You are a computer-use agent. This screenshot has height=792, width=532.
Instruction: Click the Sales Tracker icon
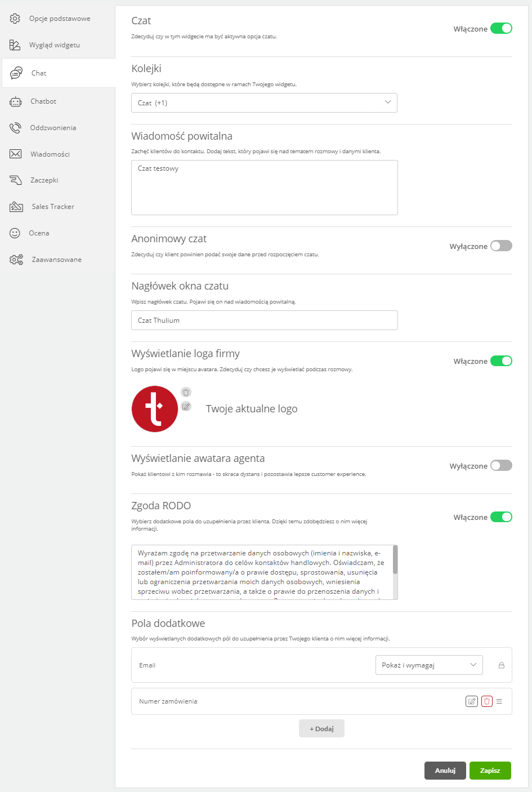[16, 207]
